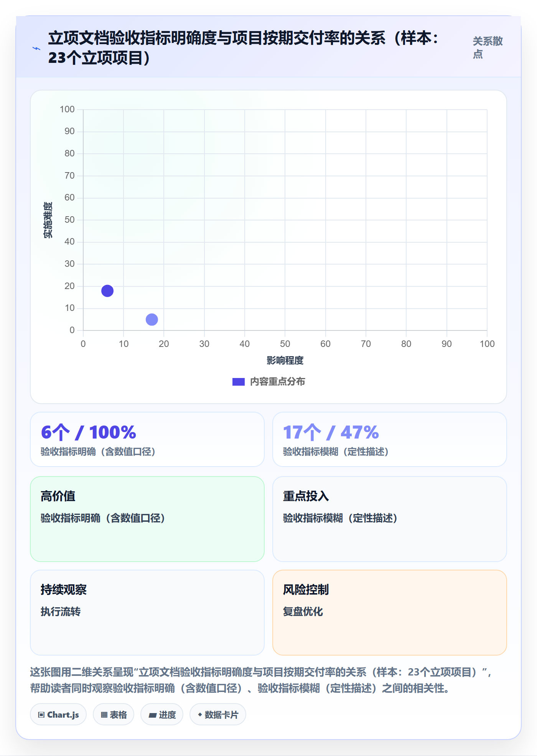Click the dark purple scatter point near 20

pyautogui.click(x=107, y=291)
